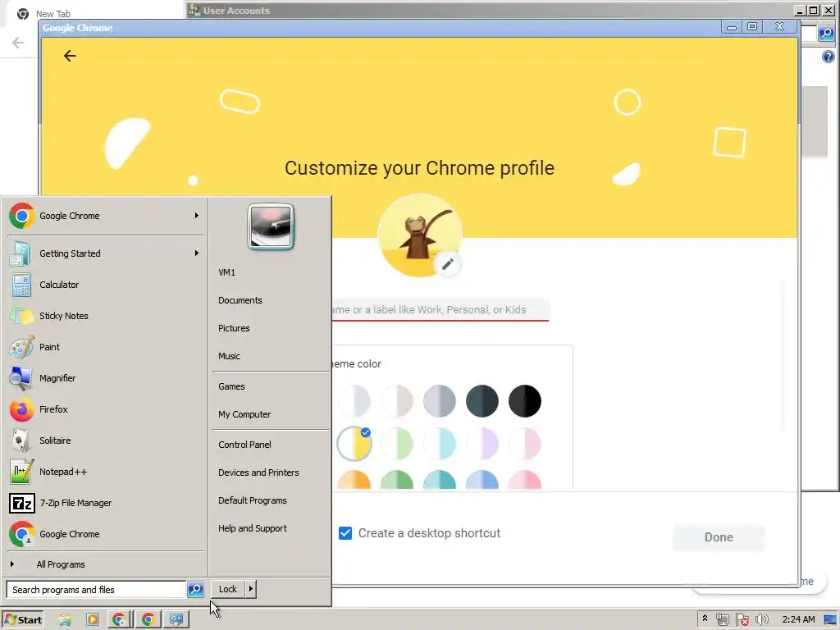840x630 pixels.
Task: Select the dark slate theme color
Action: (x=482, y=400)
